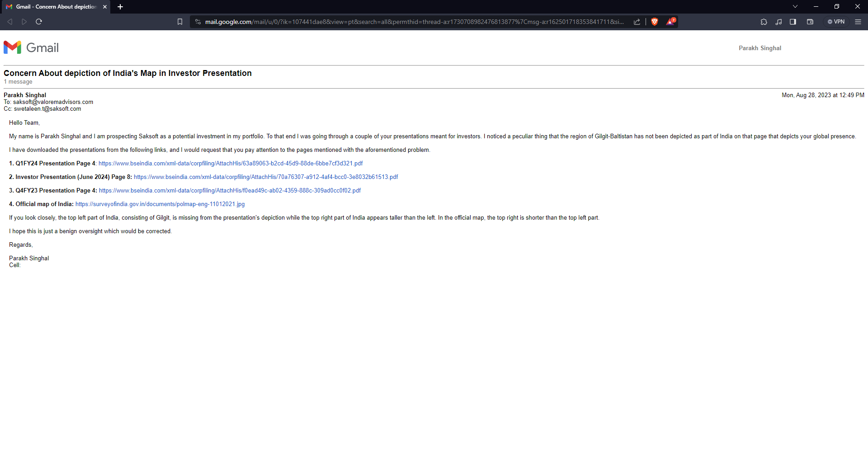Open a new tab with the plus icon
This screenshot has width=868, height=470.
tap(120, 7)
